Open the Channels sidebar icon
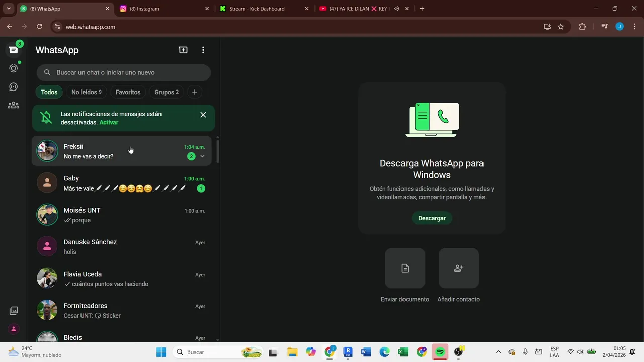The image size is (644, 362). tap(14, 87)
